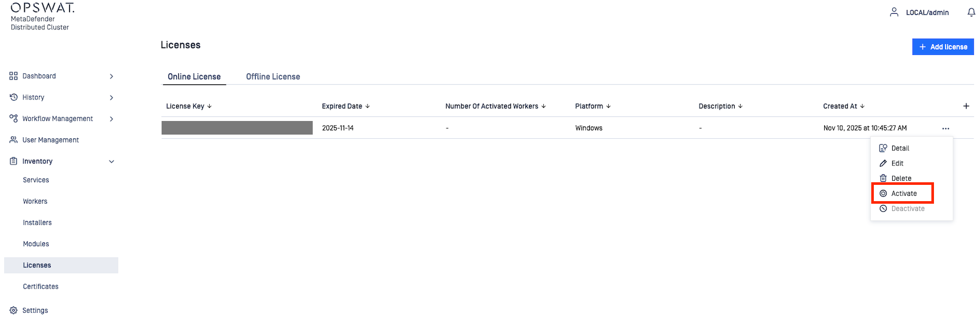
Task: Expand the Workflow Management chevron
Action: point(111,119)
